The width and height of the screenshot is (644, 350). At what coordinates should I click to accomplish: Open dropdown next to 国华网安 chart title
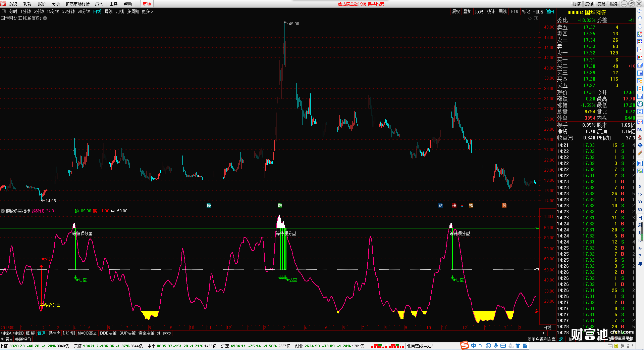coord(45,18)
